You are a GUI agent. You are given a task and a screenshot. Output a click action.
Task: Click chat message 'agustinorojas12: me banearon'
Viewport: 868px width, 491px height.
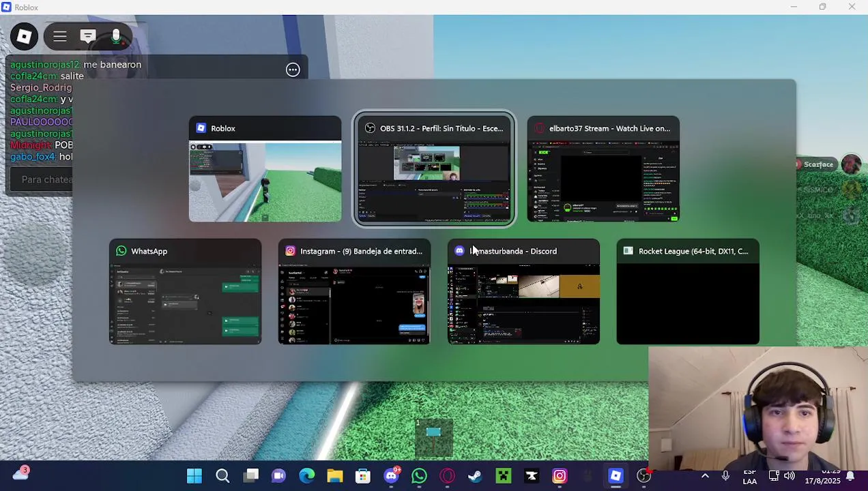[76, 65]
